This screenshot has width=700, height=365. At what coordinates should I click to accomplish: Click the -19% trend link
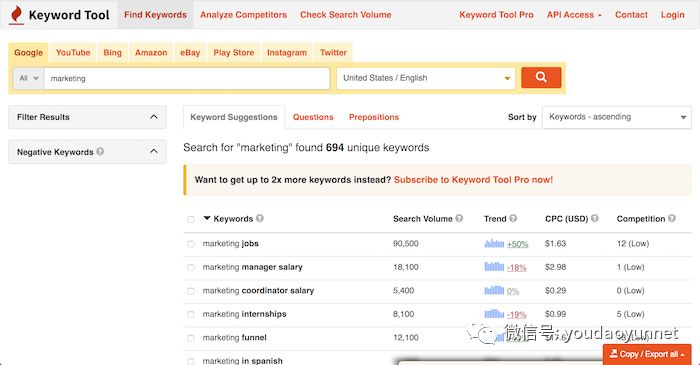coord(517,315)
